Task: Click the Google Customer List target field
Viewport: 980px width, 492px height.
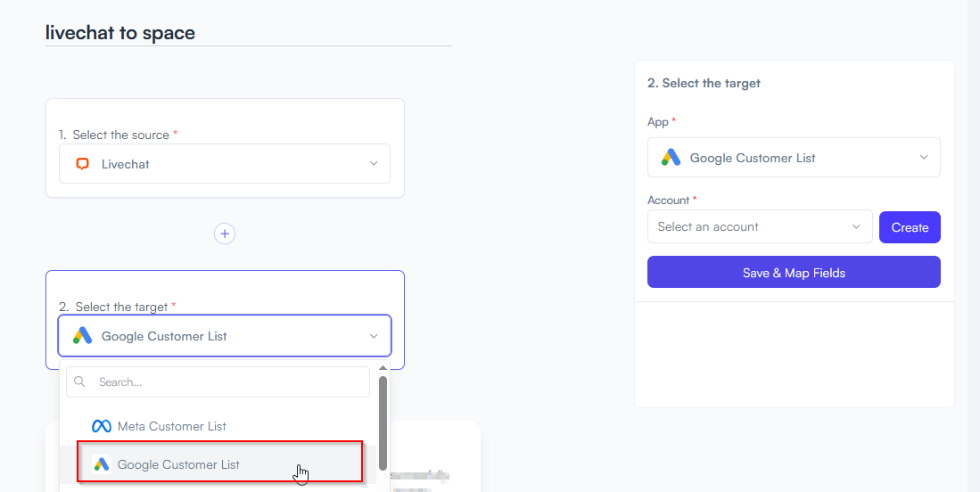Action: 225,336
